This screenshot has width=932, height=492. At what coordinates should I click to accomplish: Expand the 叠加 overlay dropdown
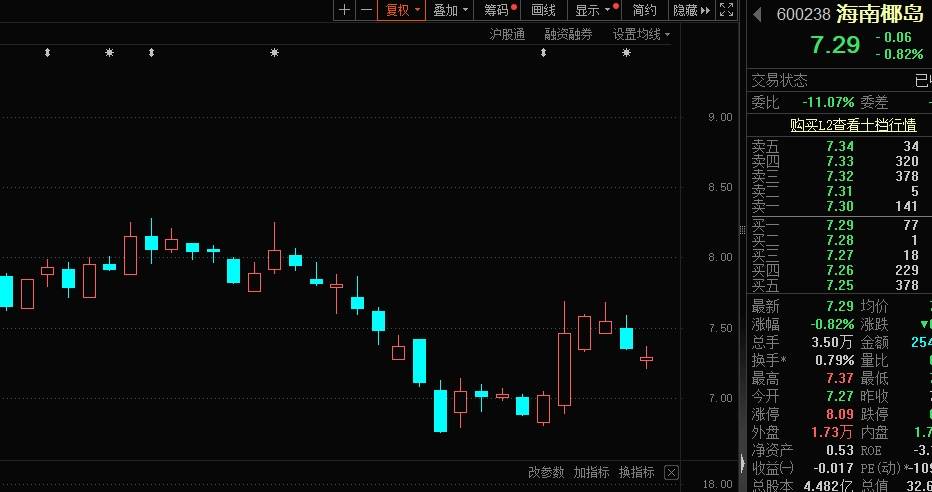pos(450,10)
